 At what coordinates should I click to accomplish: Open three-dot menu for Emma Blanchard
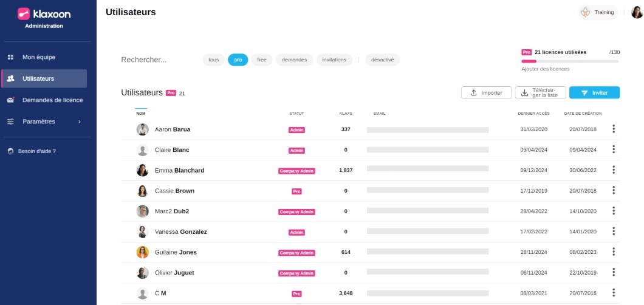tap(614, 170)
